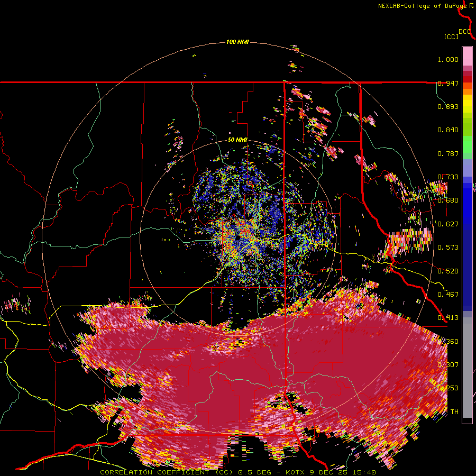Click the yellow segment of the color bar
This screenshot has width=476, height=476.
[467, 104]
